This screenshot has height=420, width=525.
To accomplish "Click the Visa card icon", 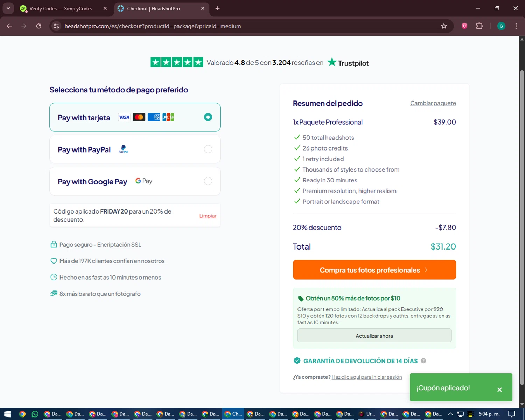I will coord(124,117).
